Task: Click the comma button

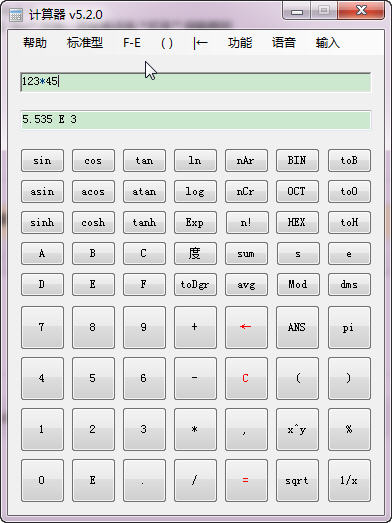Action: click(247, 430)
